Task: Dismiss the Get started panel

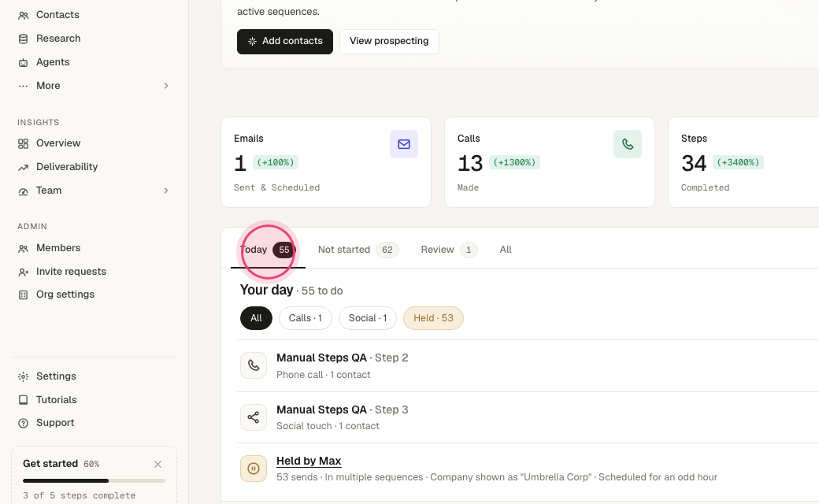Action: point(157,465)
